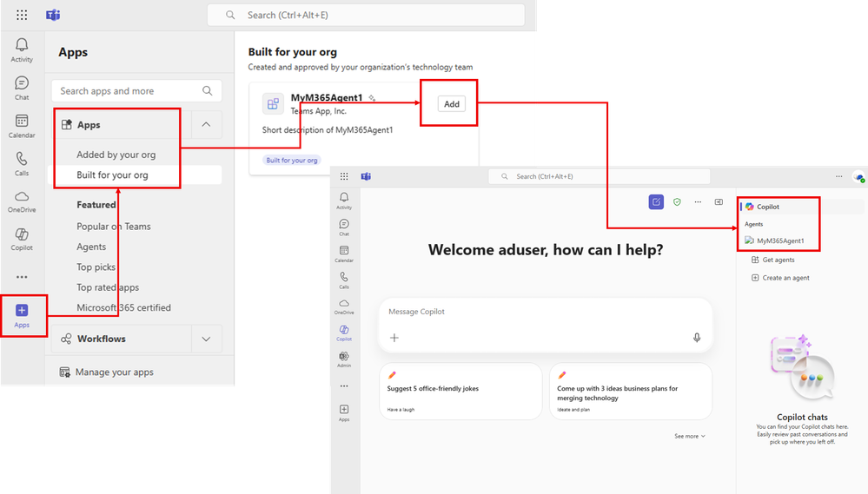
Task: Collapse the Apps section chevron
Action: tap(206, 124)
